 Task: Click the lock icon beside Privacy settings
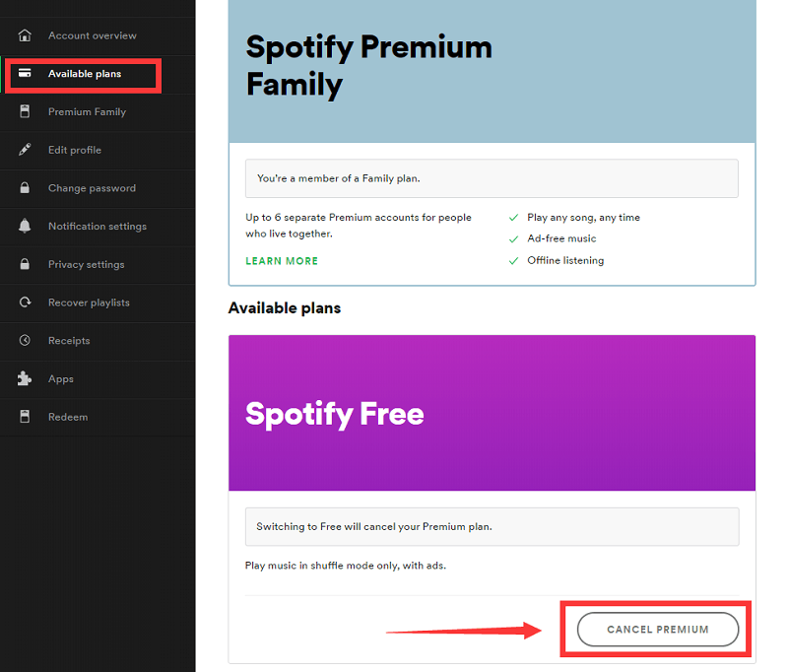pyautogui.click(x=26, y=264)
